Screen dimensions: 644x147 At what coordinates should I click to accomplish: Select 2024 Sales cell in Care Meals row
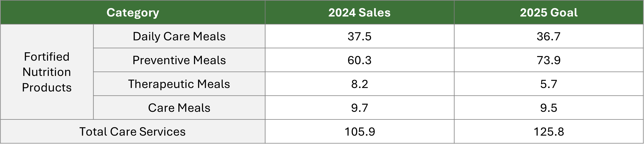point(359,108)
